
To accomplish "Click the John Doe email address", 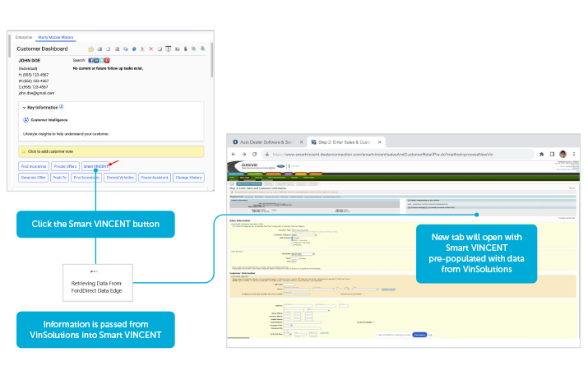I will (36, 93).
